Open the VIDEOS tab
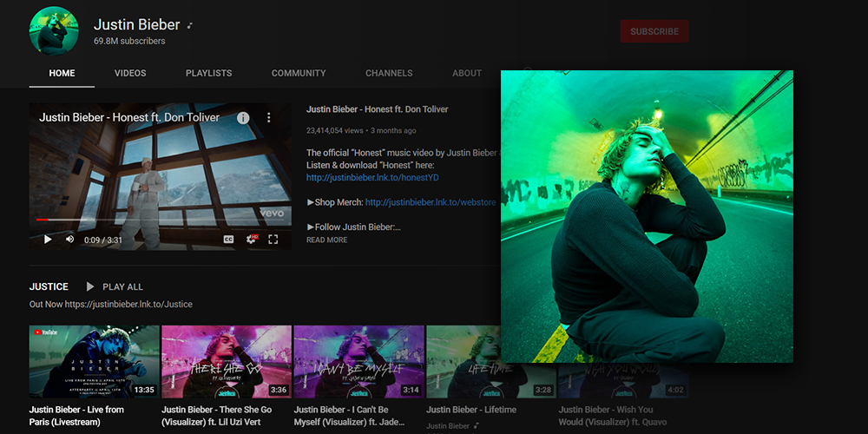The image size is (868, 434). click(131, 73)
